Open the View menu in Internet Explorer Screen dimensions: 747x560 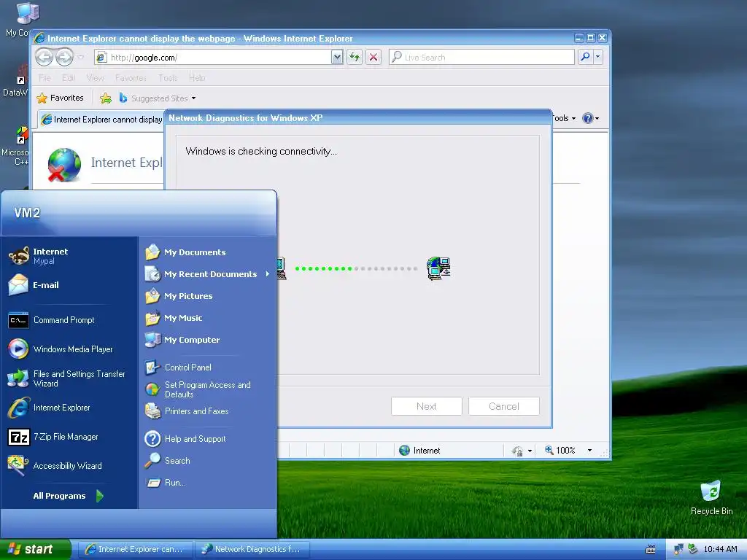coord(96,77)
